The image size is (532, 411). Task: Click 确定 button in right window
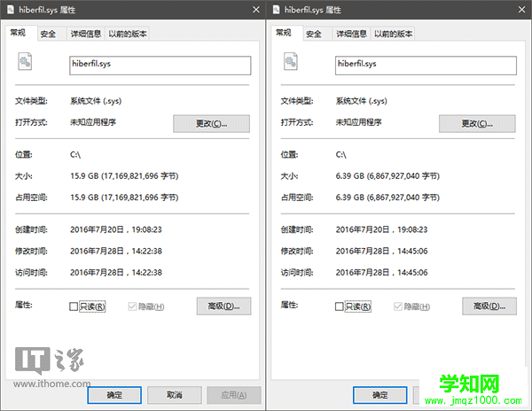[380, 395]
